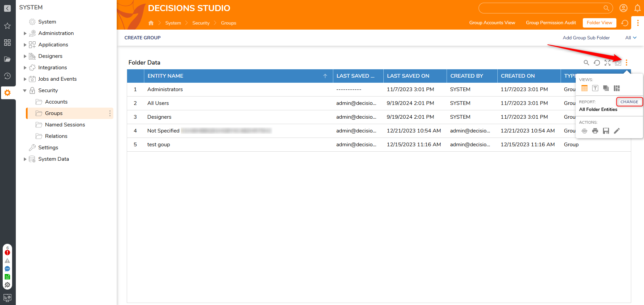Select Named Sessions in the tree
Image resolution: width=644 pixels, height=305 pixels.
65,125
